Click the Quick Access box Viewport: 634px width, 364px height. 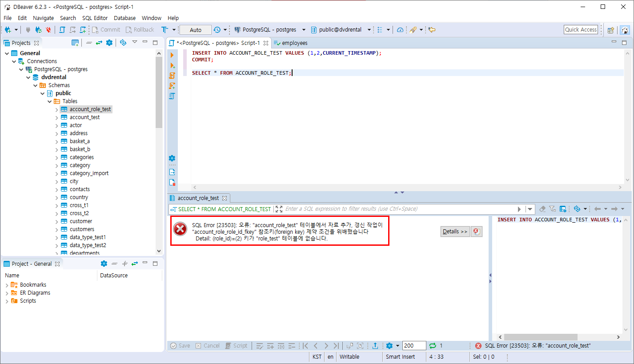click(x=581, y=30)
